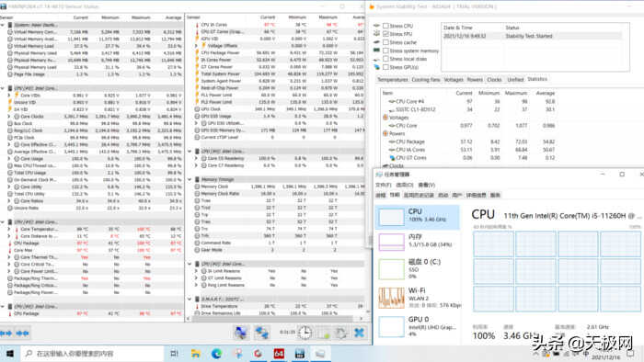Click HWiNFO horizontal scrollbar right arrow
644x362 pixels.
[362, 318]
